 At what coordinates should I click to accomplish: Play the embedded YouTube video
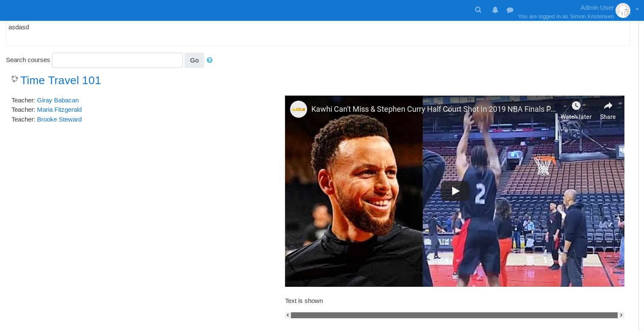tap(455, 191)
